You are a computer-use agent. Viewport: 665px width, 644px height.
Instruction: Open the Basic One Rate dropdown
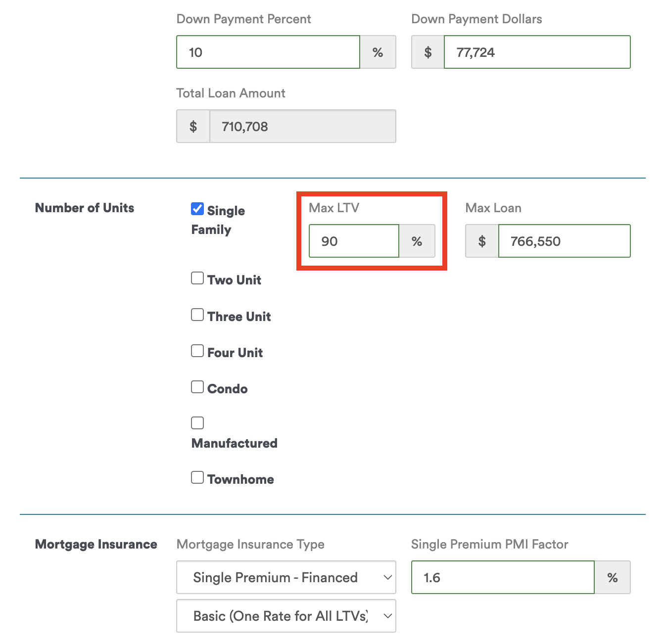click(286, 616)
